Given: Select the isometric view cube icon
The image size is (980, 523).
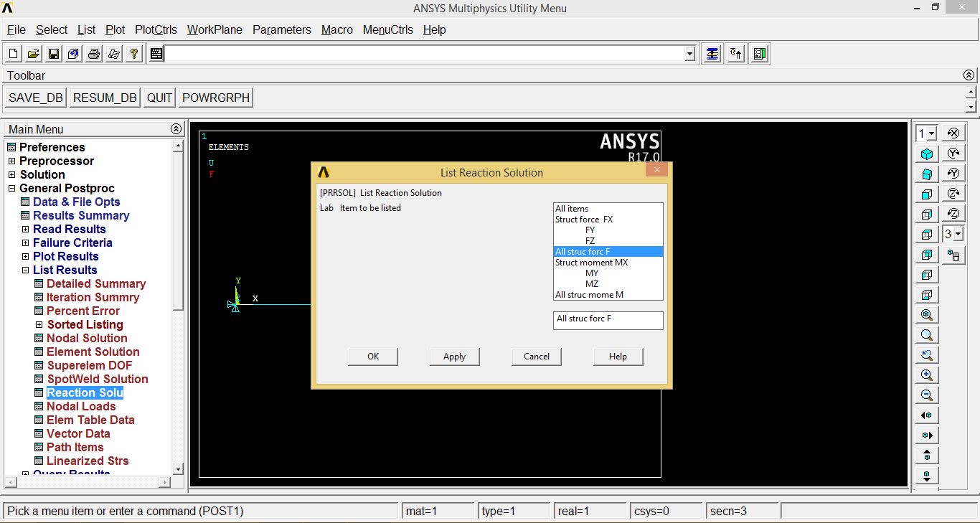Looking at the screenshot, I should pyautogui.click(x=926, y=153).
